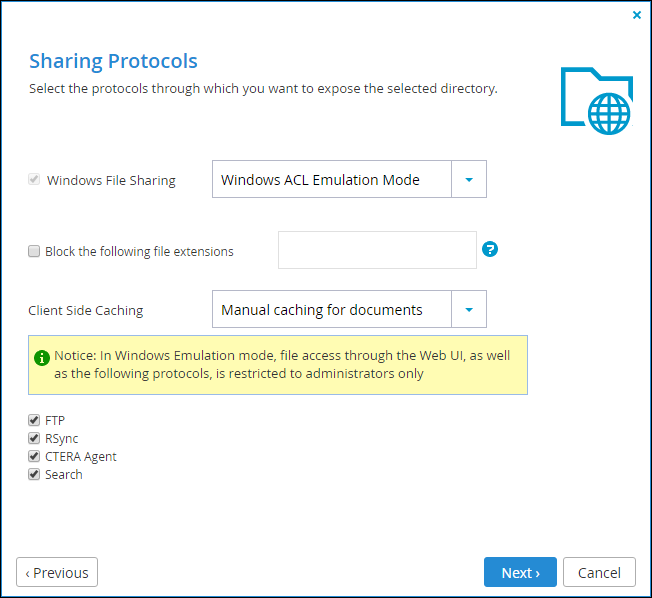This screenshot has width=652, height=598.
Task: Uncheck the CTERA Agent checkbox
Action: [x=34, y=456]
